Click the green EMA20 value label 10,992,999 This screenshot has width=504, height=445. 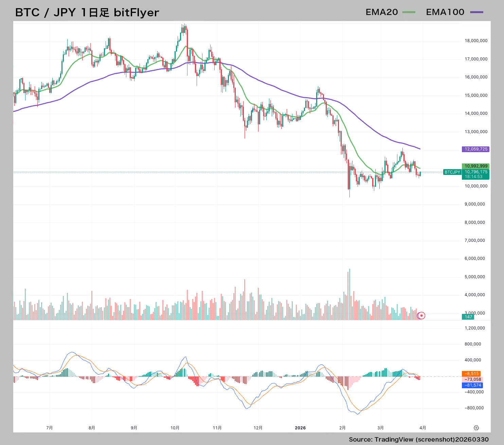coord(476,166)
